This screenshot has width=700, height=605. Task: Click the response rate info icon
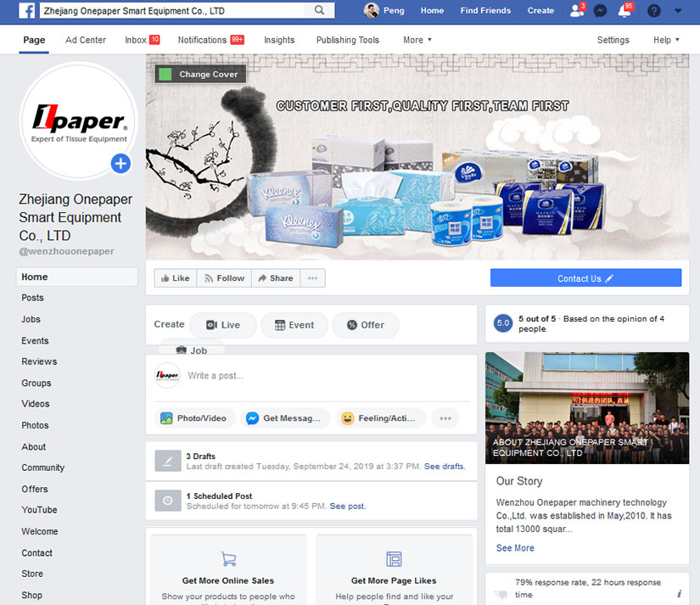pyautogui.click(x=679, y=593)
